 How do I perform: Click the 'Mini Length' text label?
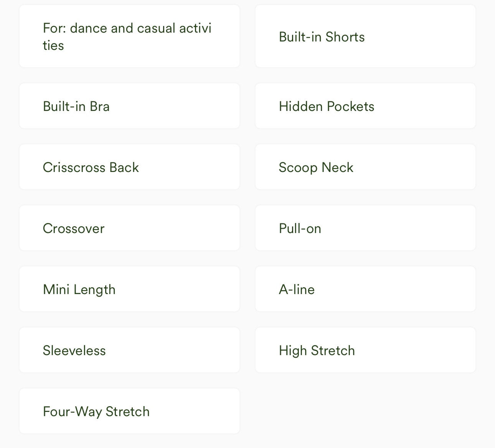(79, 290)
